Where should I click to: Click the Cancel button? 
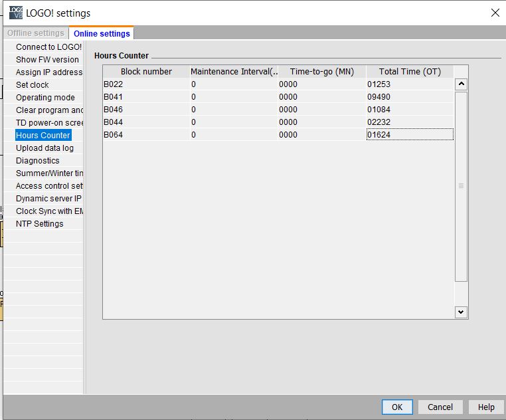pyautogui.click(x=440, y=407)
